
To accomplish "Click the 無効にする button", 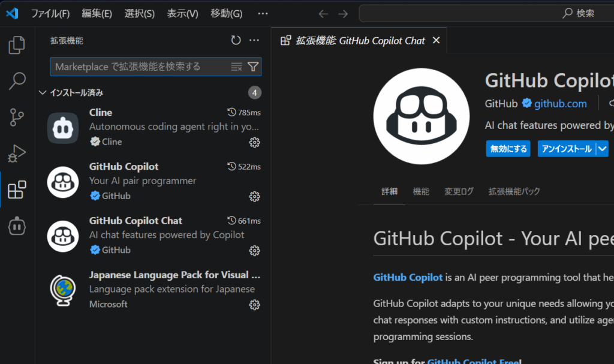I will [x=508, y=149].
